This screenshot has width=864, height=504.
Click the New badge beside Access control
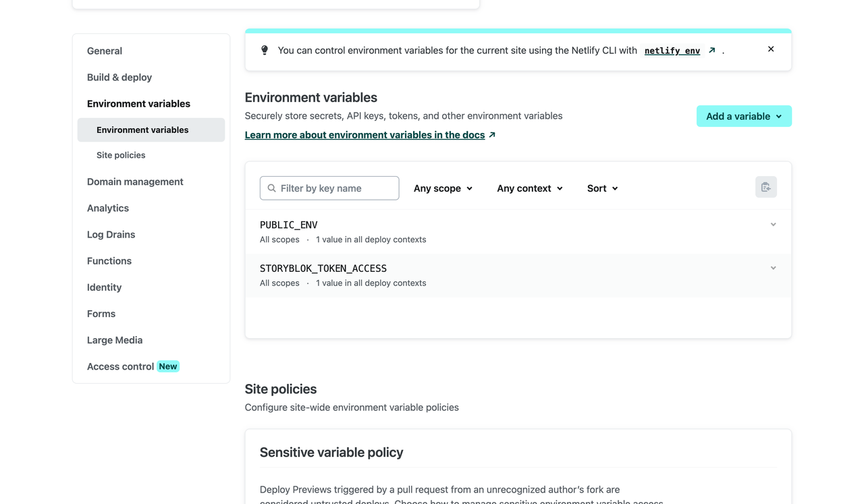[168, 366]
